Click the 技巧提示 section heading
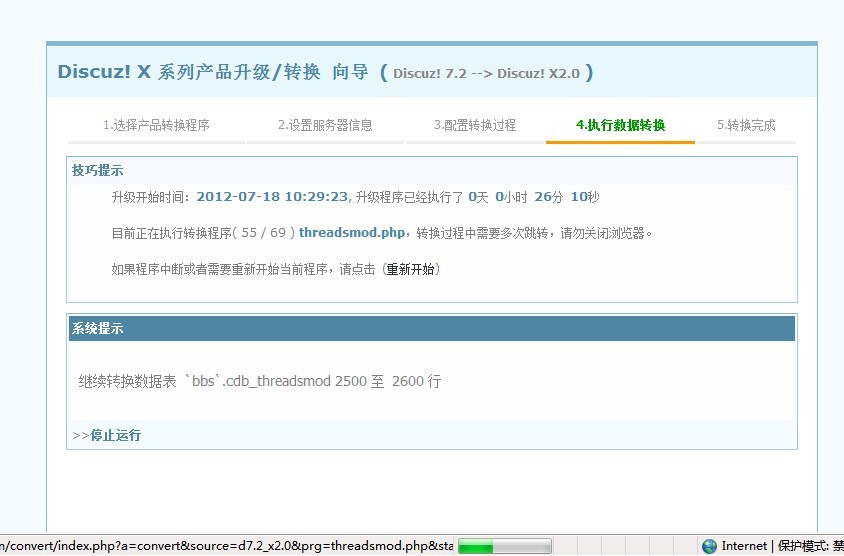 [97, 171]
